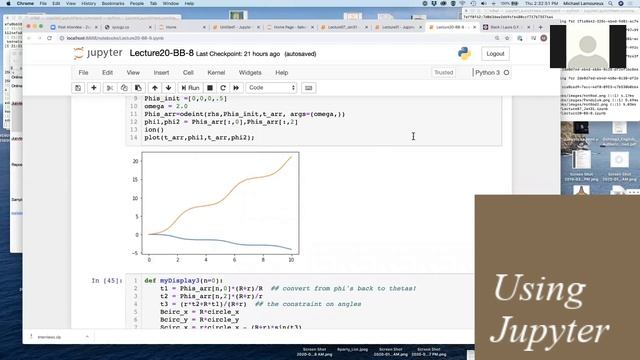Image resolution: width=640 pixels, height=360 pixels.
Task: Click Spotlight search icon in menu bar
Action: 611,3
